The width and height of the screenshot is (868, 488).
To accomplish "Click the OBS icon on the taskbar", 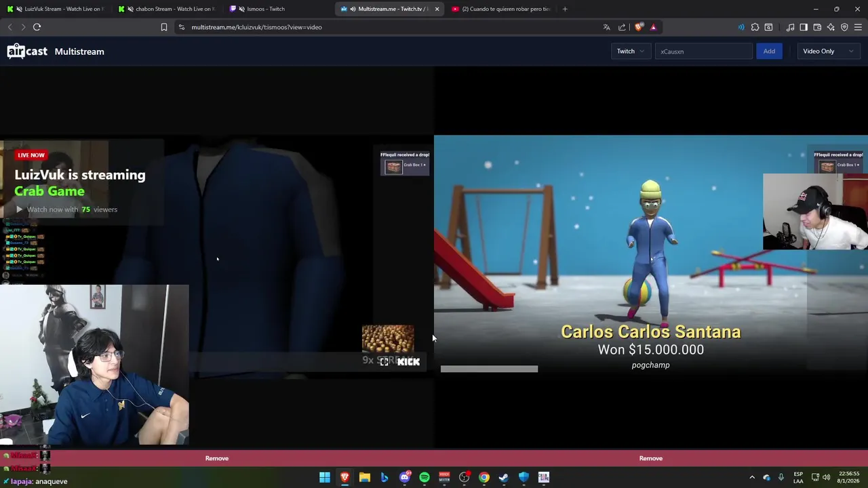I will tap(464, 477).
